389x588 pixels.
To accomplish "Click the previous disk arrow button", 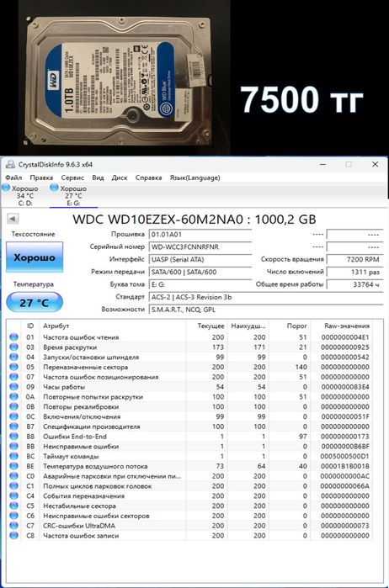I will (x=13, y=219).
